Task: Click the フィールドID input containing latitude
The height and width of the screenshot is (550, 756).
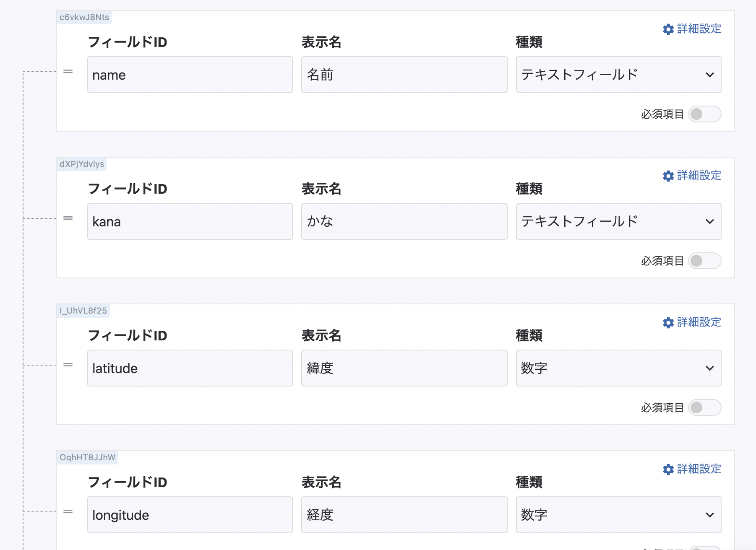Action: tap(190, 368)
